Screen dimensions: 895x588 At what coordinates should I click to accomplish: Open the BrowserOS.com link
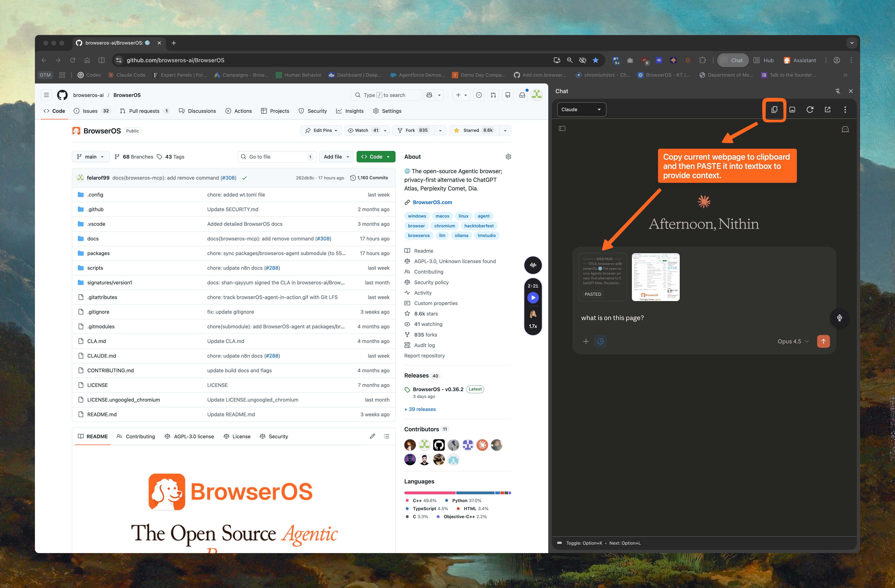(x=432, y=202)
